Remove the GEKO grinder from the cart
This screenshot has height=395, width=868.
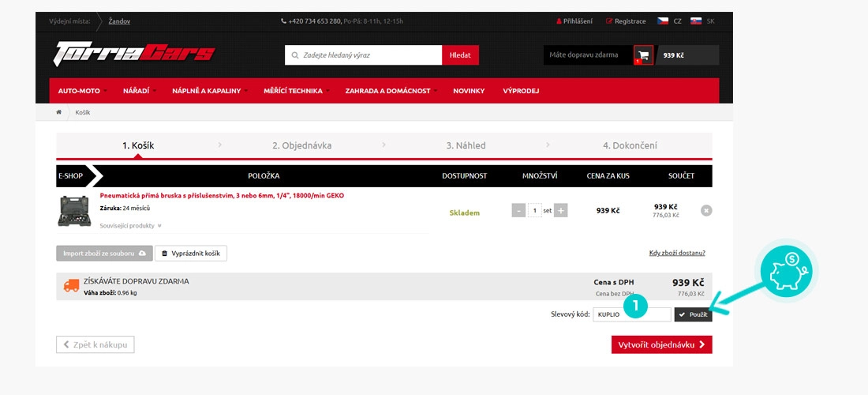pyautogui.click(x=705, y=210)
